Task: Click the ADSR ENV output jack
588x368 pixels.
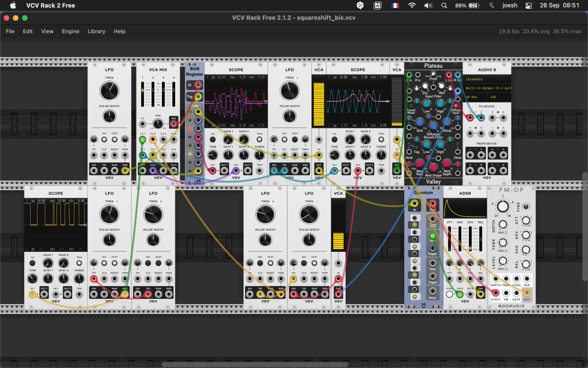Action: [x=480, y=294]
